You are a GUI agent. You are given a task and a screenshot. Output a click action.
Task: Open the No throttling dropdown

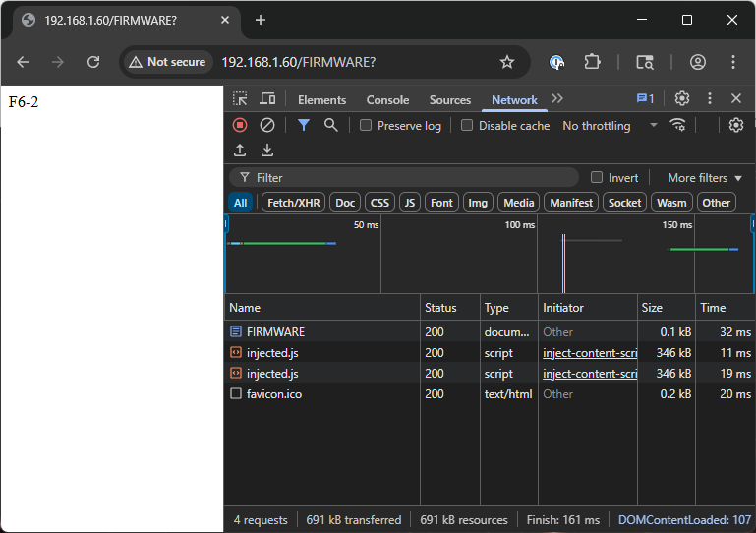(610, 126)
